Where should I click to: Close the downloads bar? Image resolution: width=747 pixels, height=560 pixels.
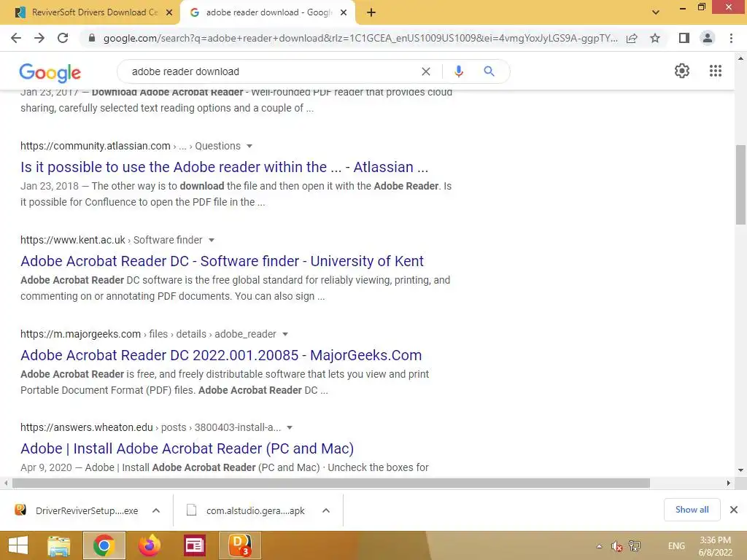[734, 510]
